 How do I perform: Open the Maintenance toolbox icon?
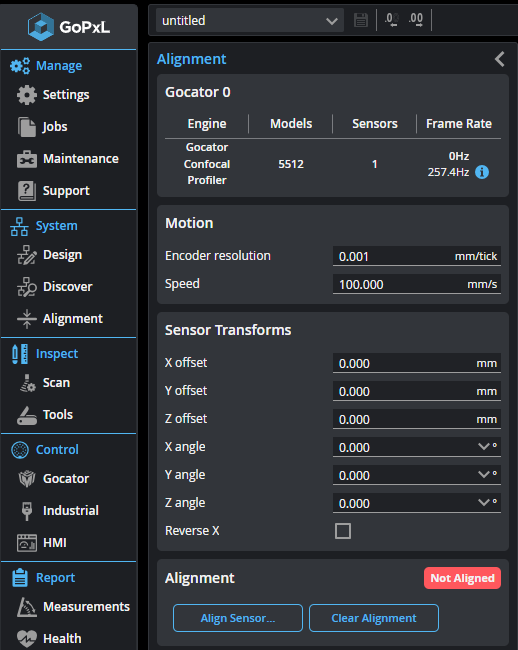pos(27,159)
